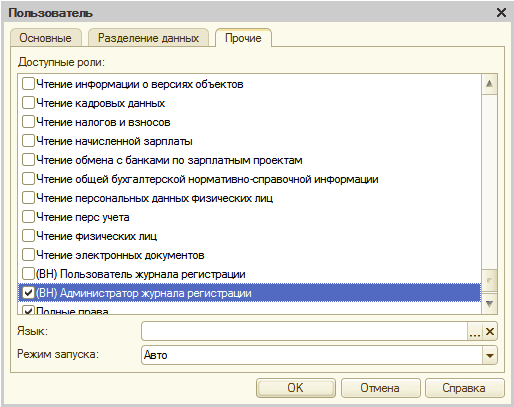Uncheck (ВН) Администратор журнала регистрации
514x407 pixels.
(28, 293)
